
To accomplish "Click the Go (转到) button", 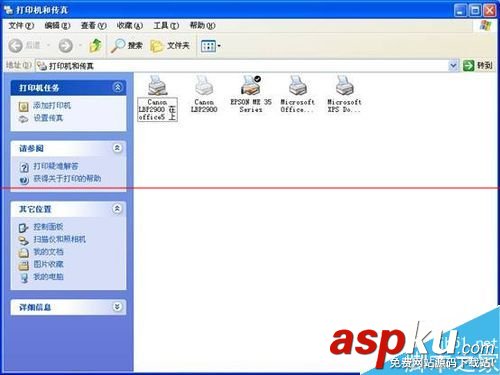I will 477,66.
